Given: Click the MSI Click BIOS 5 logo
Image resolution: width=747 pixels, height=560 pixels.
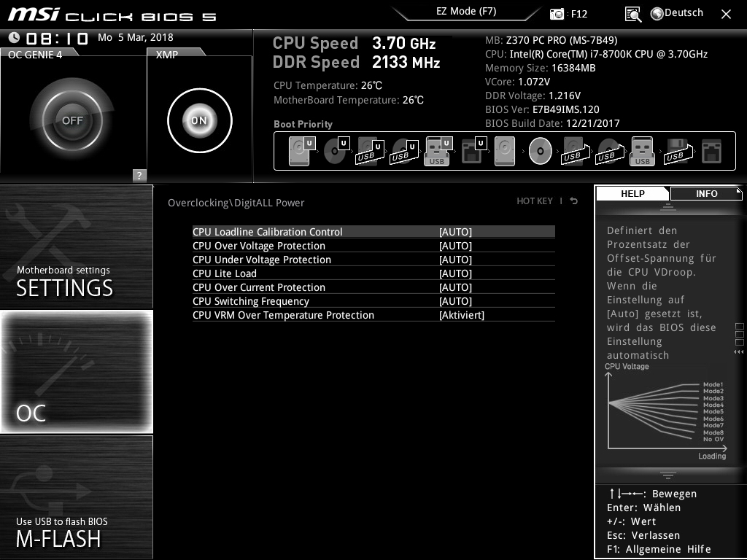Looking at the screenshot, I should [112, 15].
